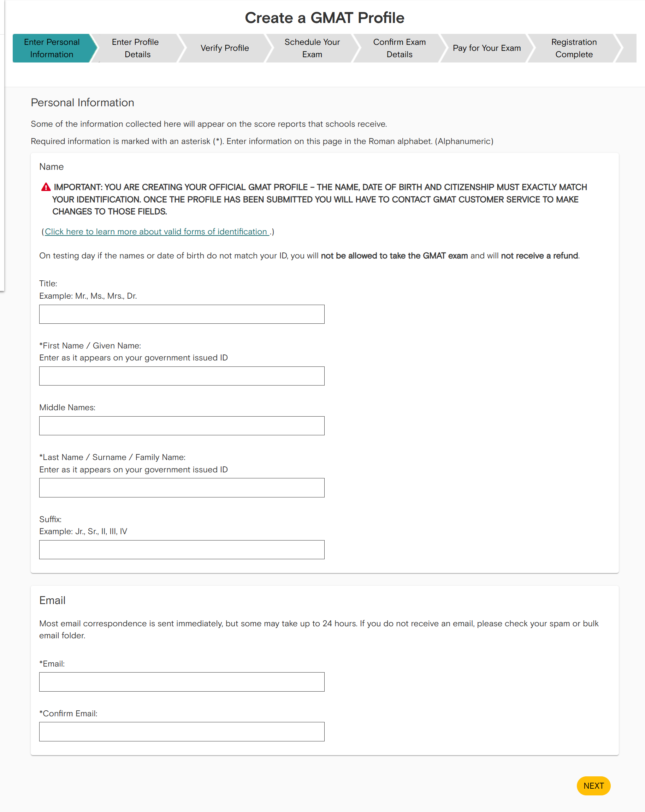Click the Email section heading
Image resolution: width=645 pixels, height=812 pixels.
(x=52, y=600)
